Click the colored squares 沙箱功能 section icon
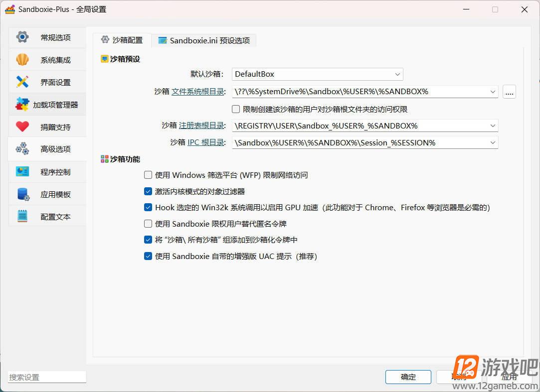Image resolution: width=540 pixels, height=392 pixels. tap(104, 159)
